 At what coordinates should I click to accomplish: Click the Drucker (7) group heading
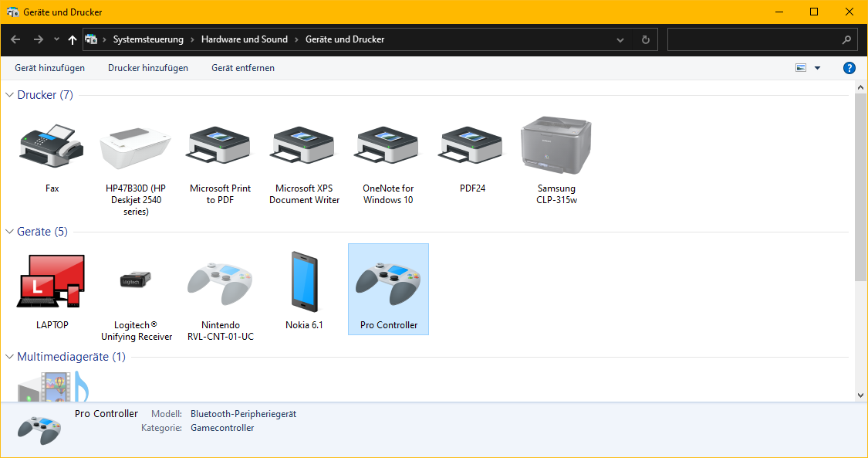coord(45,95)
